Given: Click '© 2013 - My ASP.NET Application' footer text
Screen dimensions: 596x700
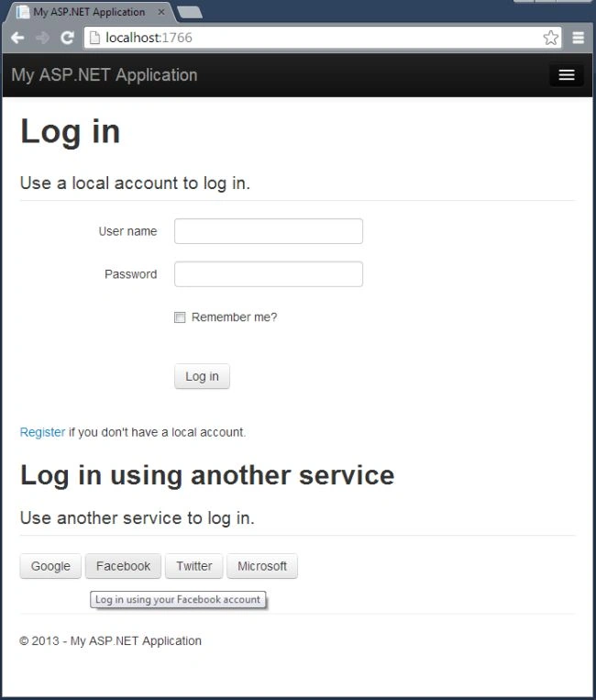Looking at the screenshot, I should (110, 641).
